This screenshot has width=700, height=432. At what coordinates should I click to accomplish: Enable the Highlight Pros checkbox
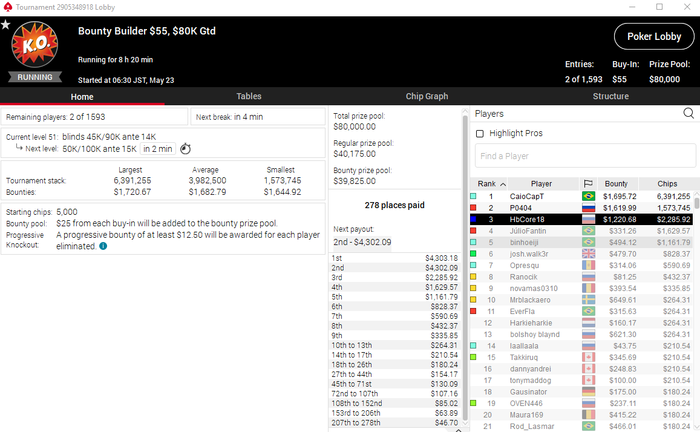point(480,133)
